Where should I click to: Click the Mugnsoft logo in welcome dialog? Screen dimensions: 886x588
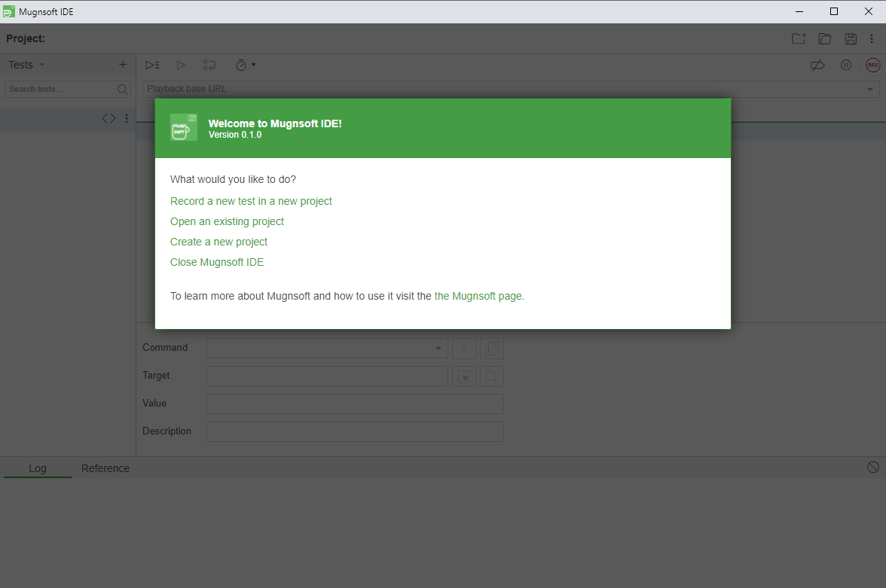184,128
